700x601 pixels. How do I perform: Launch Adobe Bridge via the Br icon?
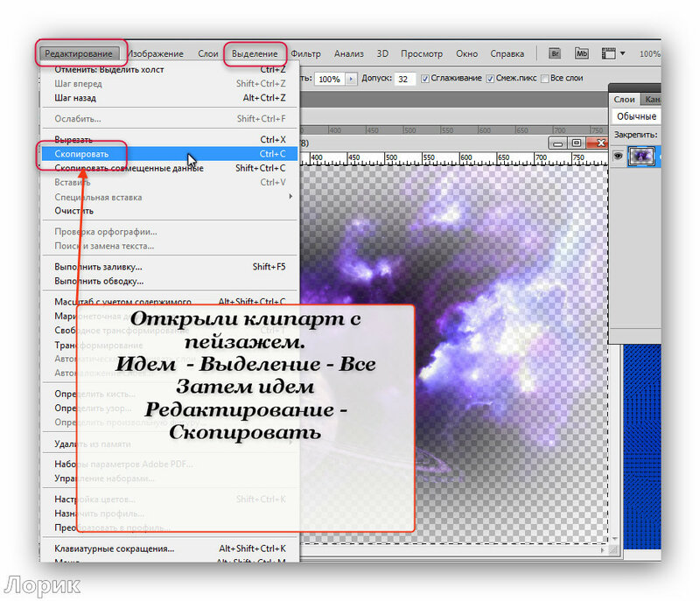click(555, 53)
